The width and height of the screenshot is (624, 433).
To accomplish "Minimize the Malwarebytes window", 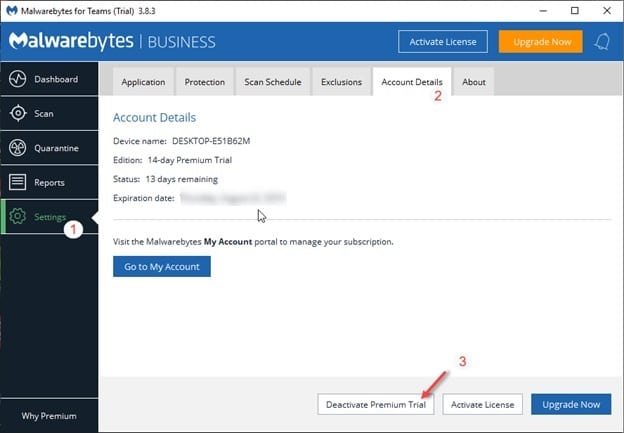I will [x=543, y=11].
